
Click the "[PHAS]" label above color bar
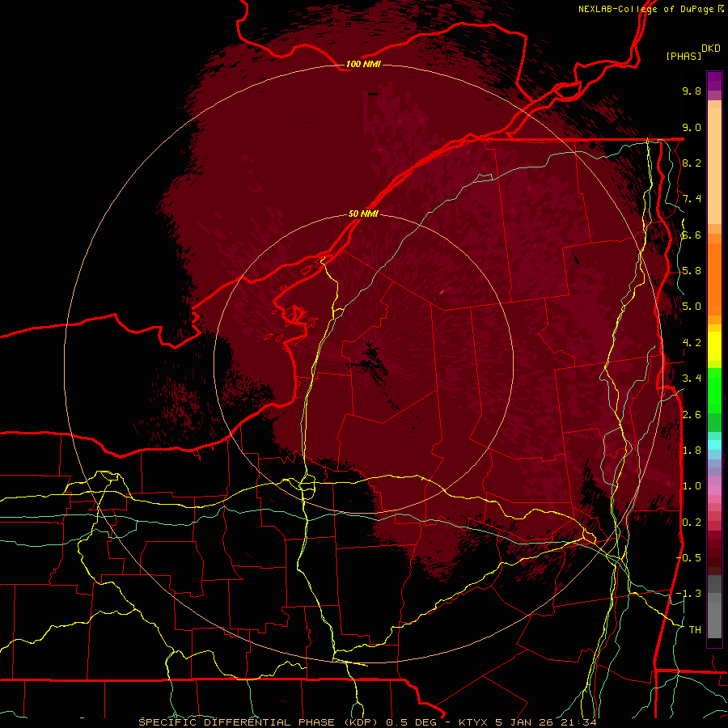pyautogui.click(x=684, y=56)
